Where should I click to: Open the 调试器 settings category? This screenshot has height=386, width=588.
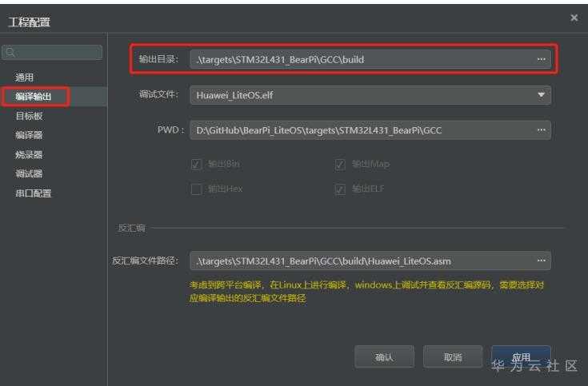pos(29,173)
